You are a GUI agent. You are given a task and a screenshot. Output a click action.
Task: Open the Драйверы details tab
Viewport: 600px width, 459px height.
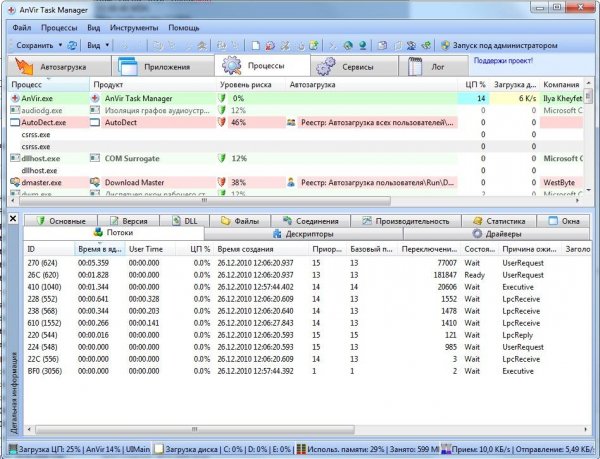pos(497,234)
